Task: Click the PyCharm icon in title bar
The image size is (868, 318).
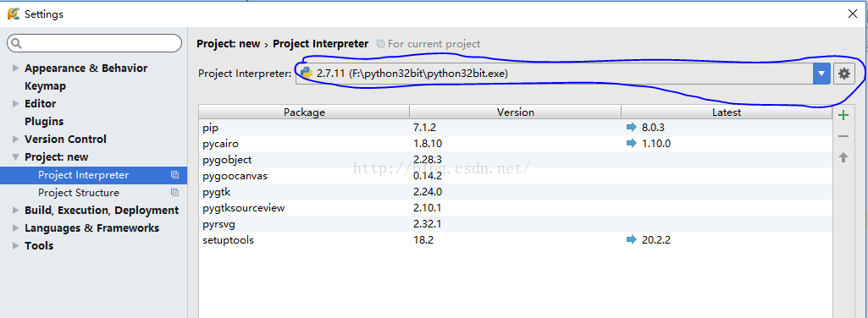Action: 14,14
